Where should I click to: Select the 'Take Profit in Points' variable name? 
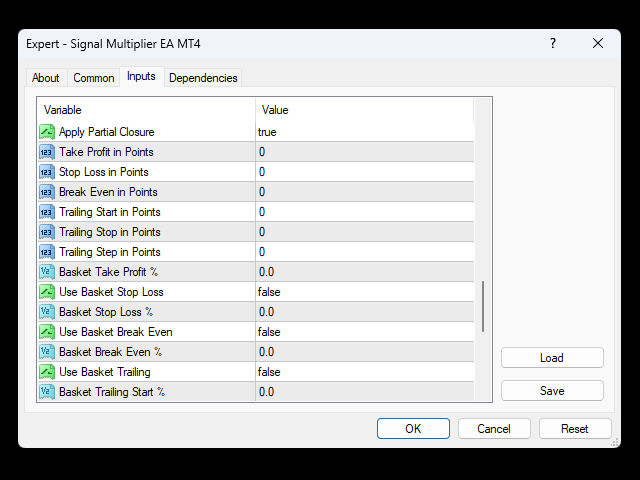click(x=106, y=152)
